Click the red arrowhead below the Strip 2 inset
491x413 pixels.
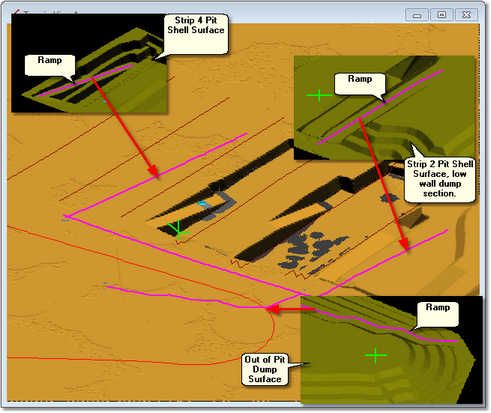point(403,244)
